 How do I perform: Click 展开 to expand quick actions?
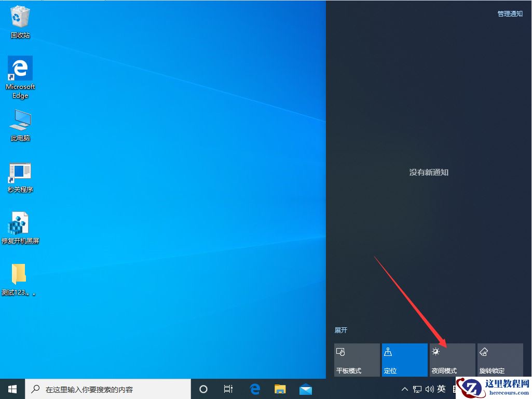point(341,330)
